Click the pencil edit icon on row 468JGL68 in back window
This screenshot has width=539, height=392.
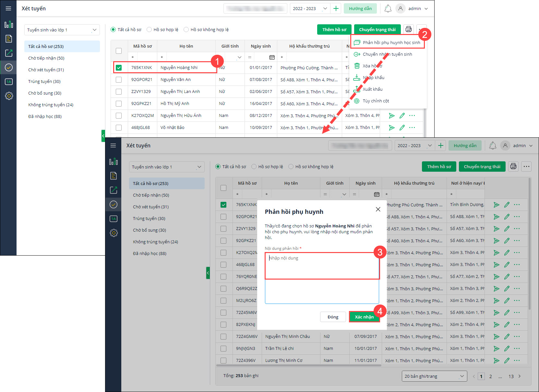402,128
